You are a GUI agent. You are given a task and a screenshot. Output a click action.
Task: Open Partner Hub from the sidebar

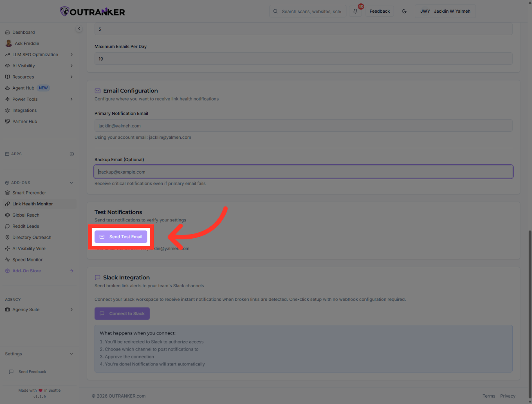[x=25, y=122]
